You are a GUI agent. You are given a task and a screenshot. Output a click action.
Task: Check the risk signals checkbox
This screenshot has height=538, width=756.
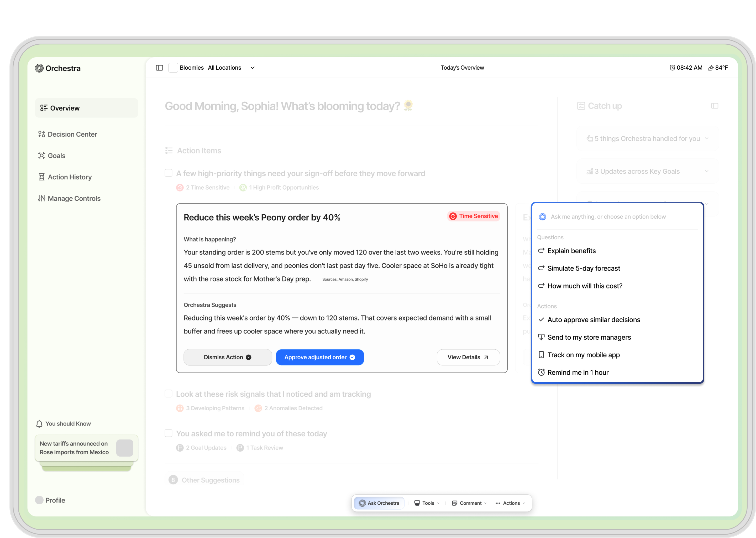pyautogui.click(x=169, y=394)
